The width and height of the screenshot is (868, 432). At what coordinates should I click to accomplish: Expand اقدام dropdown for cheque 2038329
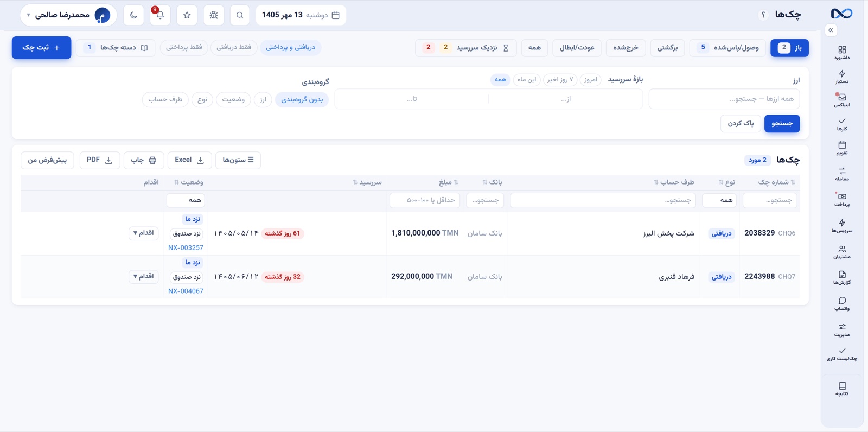coord(144,233)
